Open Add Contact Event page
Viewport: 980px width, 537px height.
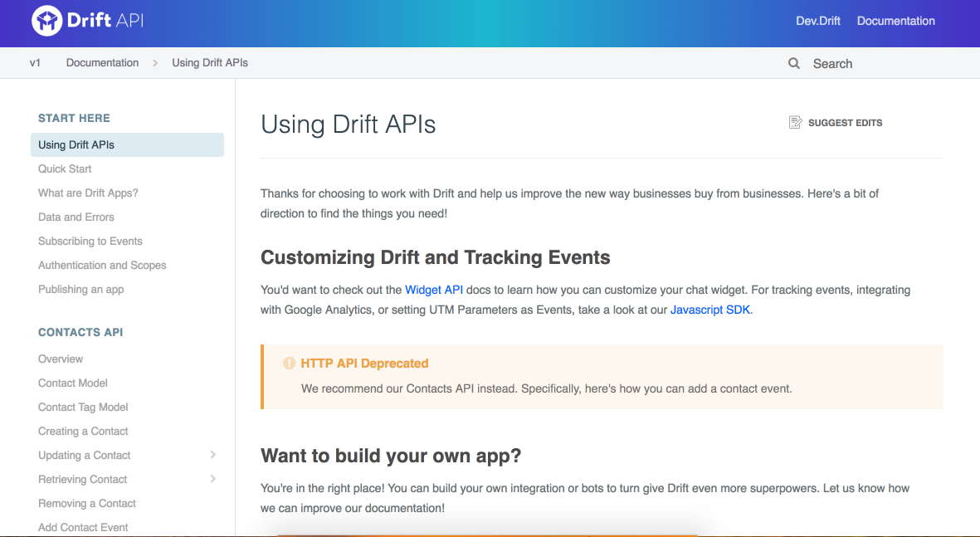tap(83, 528)
